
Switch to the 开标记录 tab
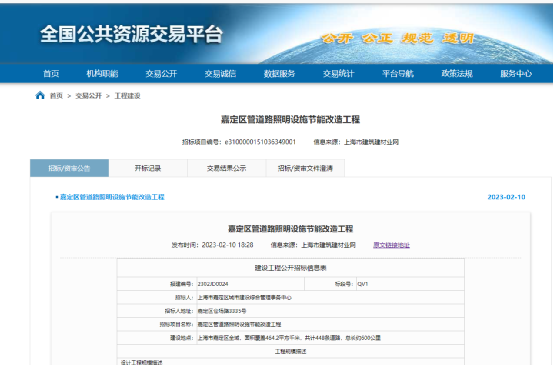148,168
